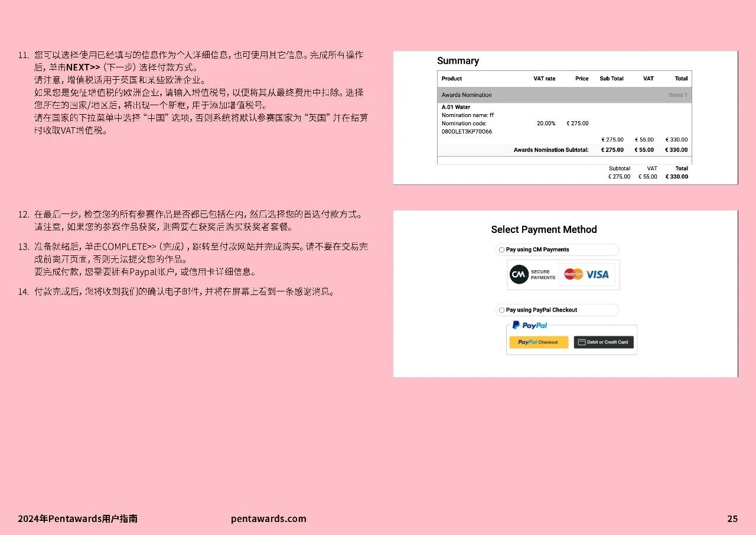Click the items 1 count label

pyautogui.click(x=677, y=95)
